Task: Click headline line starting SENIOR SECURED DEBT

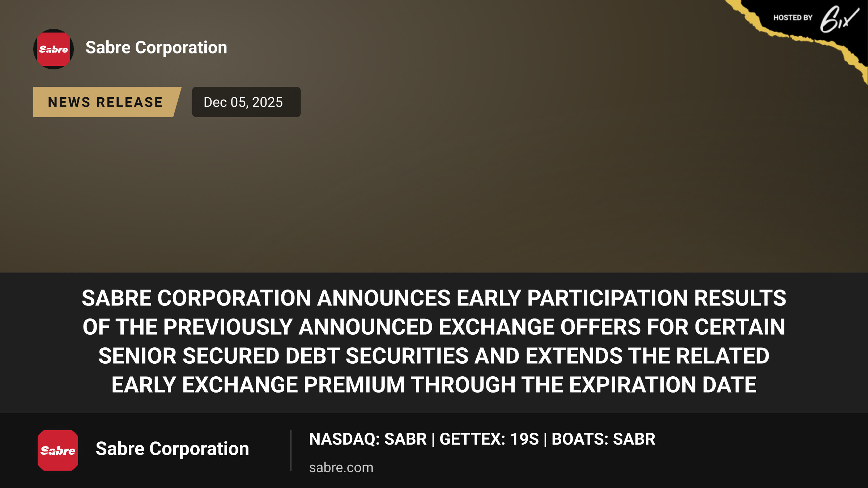Action: tap(434, 356)
